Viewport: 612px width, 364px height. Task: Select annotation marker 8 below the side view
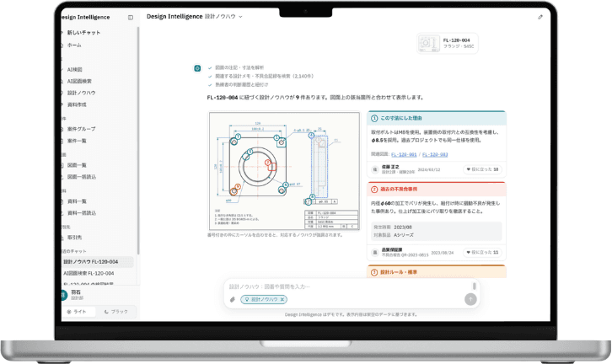point(312,197)
